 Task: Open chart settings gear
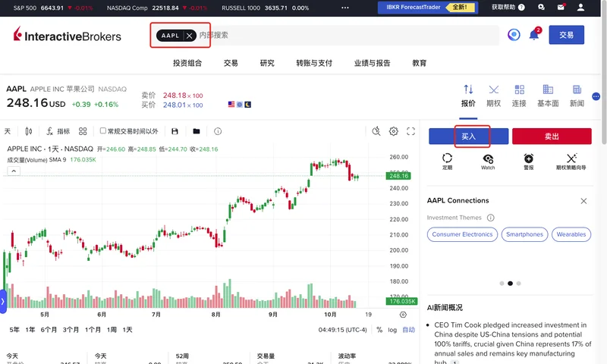394,131
